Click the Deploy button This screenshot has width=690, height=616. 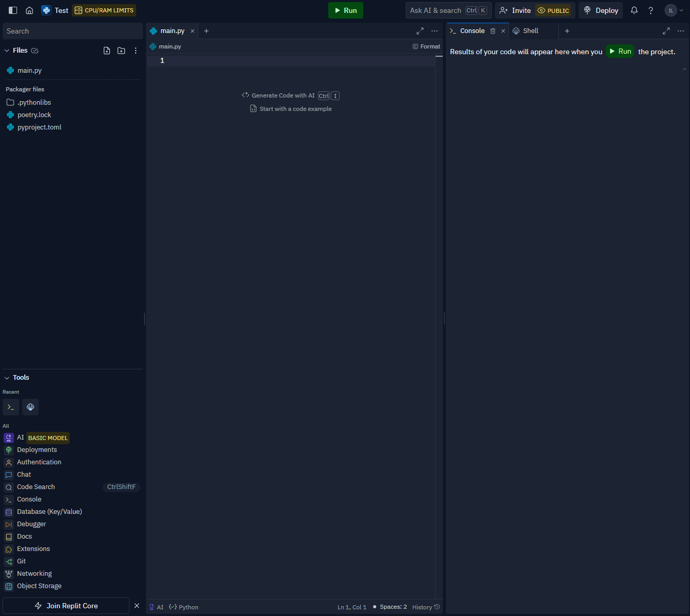coord(601,10)
